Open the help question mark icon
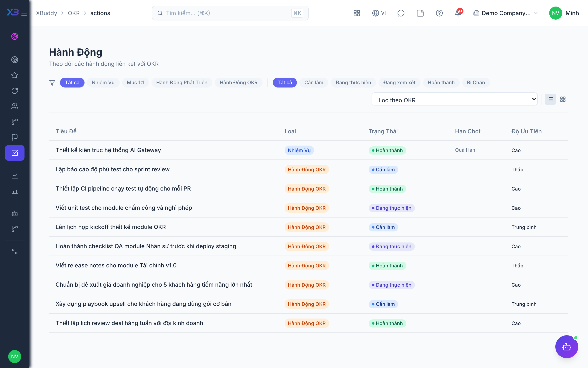Screen dimensions: 588x368 [x=439, y=13]
